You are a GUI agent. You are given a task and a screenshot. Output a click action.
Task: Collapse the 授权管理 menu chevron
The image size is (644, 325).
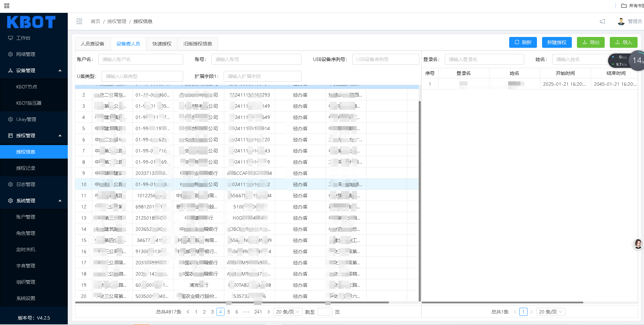point(60,136)
